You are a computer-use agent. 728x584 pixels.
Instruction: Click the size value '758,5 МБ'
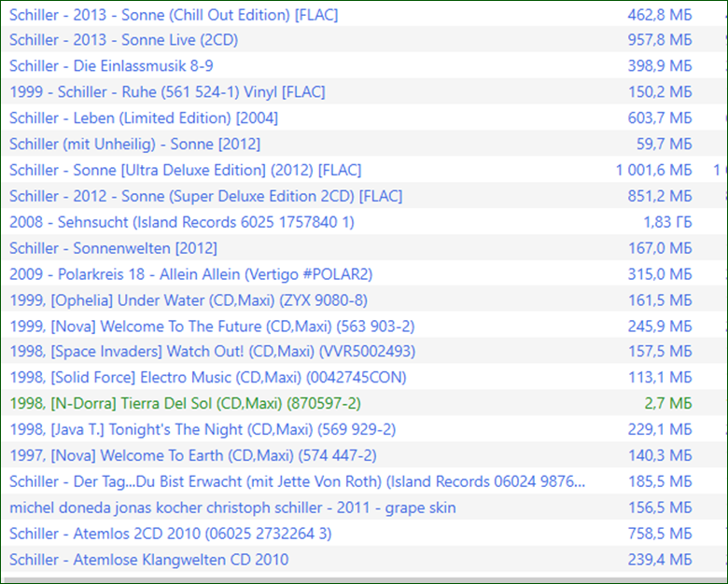(x=660, y=533)
